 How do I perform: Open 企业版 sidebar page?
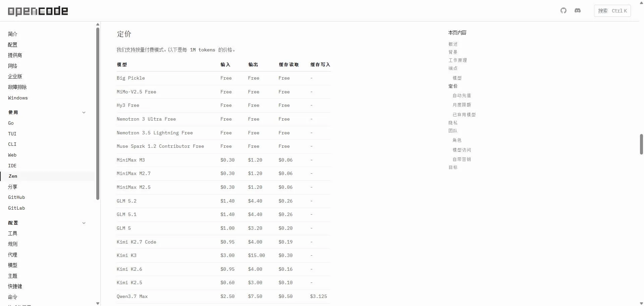15,77
